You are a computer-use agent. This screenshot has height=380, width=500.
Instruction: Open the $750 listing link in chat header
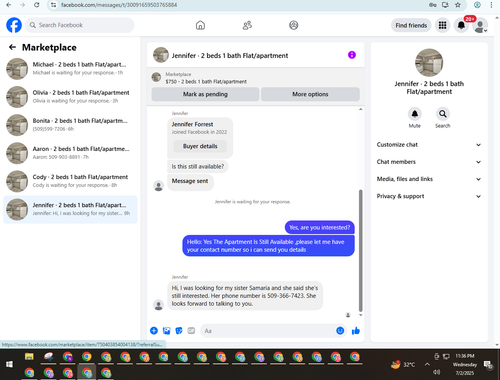206,81
